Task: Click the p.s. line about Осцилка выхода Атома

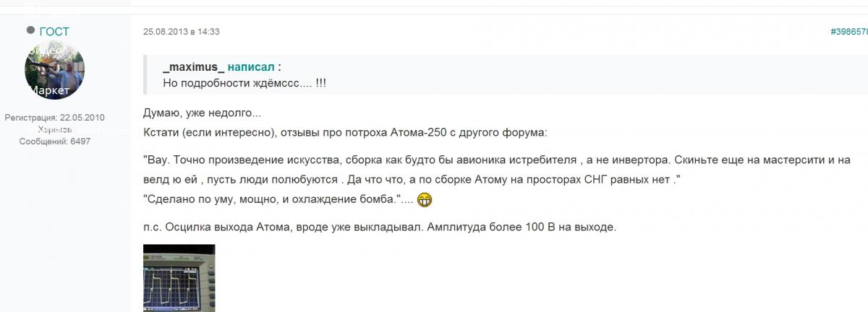Action: click(380, 227)
